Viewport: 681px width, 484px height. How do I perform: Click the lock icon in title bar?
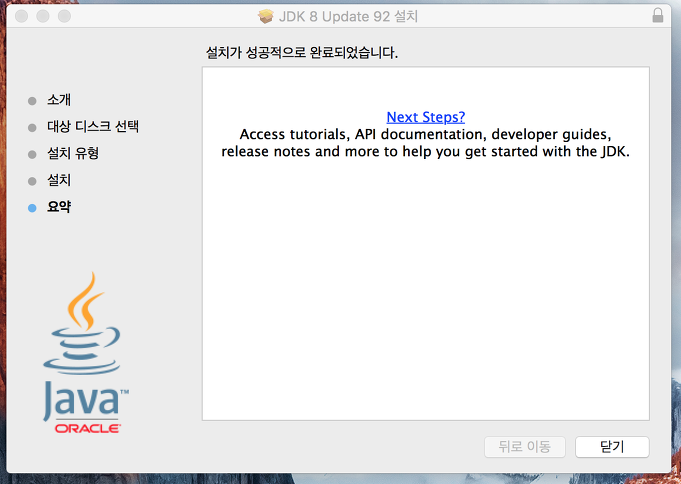658,15
